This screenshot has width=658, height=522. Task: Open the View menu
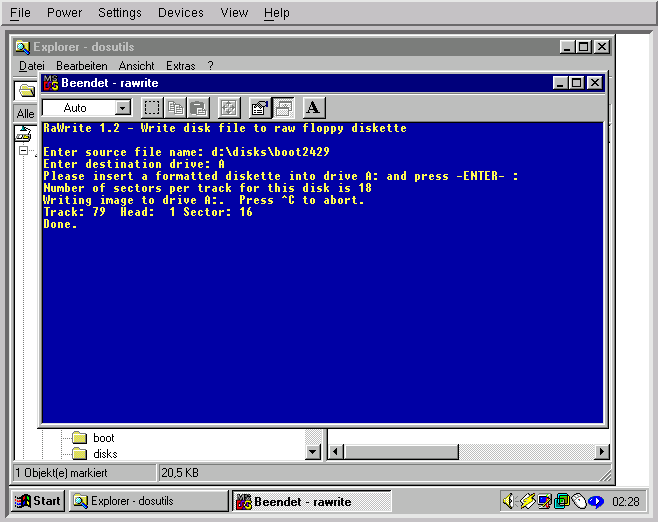234,13
